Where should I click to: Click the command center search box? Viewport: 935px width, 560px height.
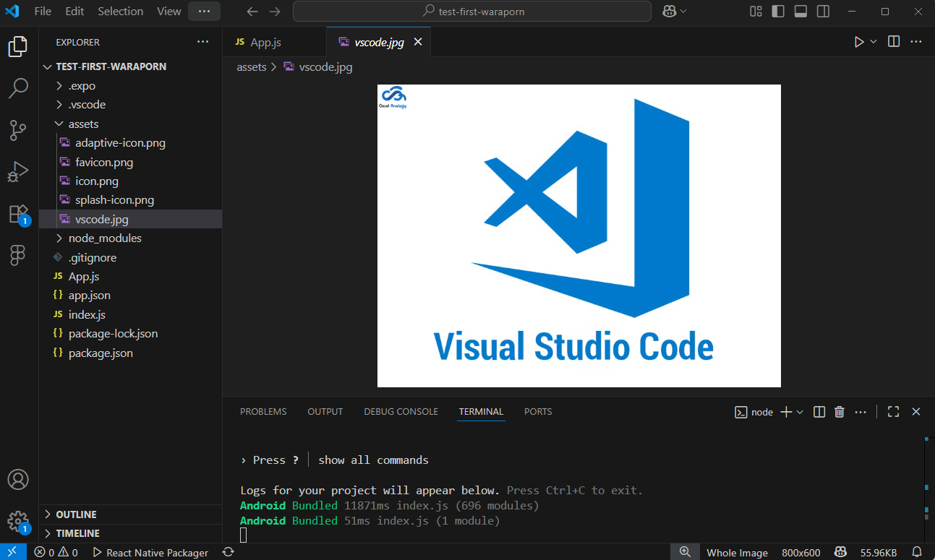(x=472, y=12)
